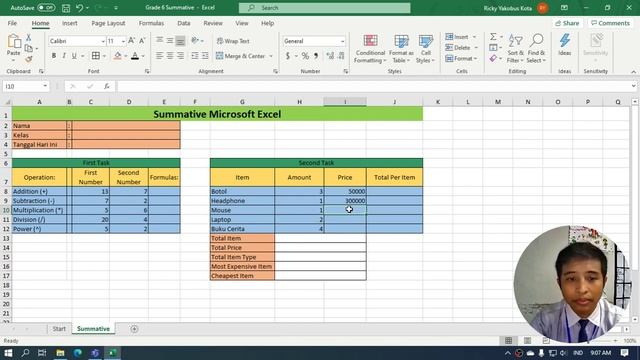640x360 pixels.
Task: Click the Cut scissors icon
Action: pos(29,38)
